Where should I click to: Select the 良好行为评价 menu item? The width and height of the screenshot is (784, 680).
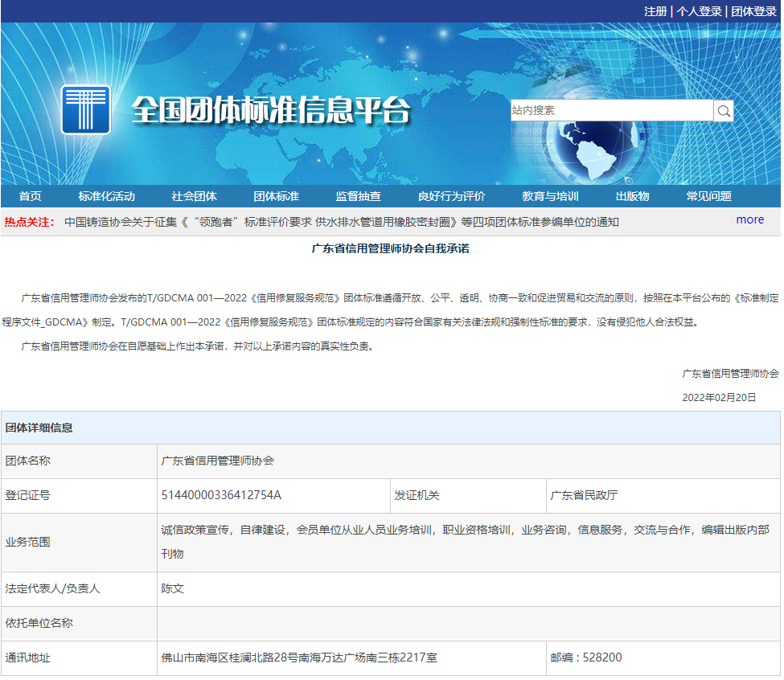(x=451, y=197)
